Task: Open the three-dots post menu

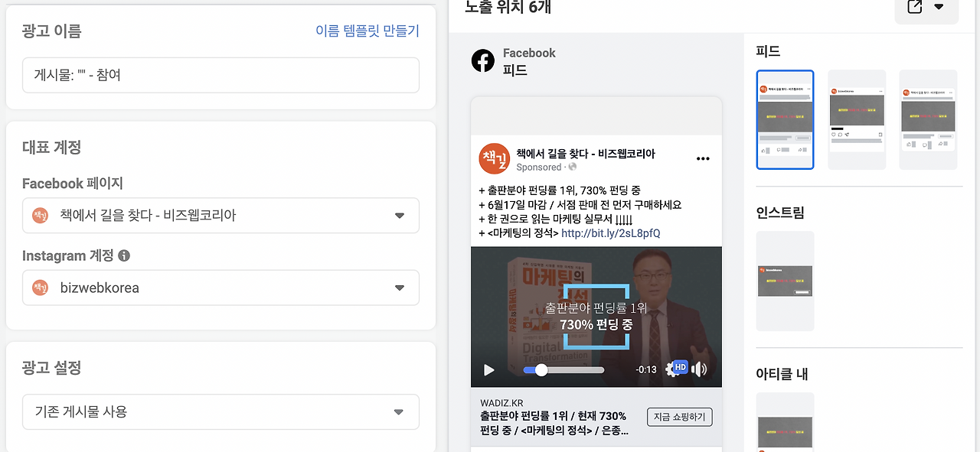Action: (x=703, y=159)
